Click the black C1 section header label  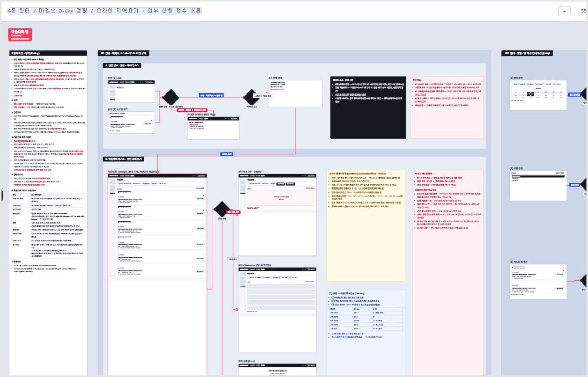click(123, 53)
